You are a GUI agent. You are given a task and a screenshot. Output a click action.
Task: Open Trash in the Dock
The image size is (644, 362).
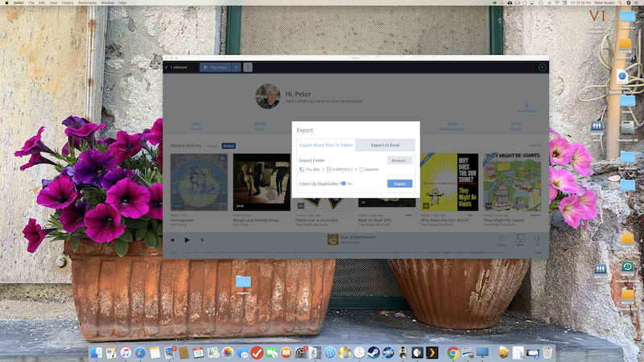(x=547, y=352)
